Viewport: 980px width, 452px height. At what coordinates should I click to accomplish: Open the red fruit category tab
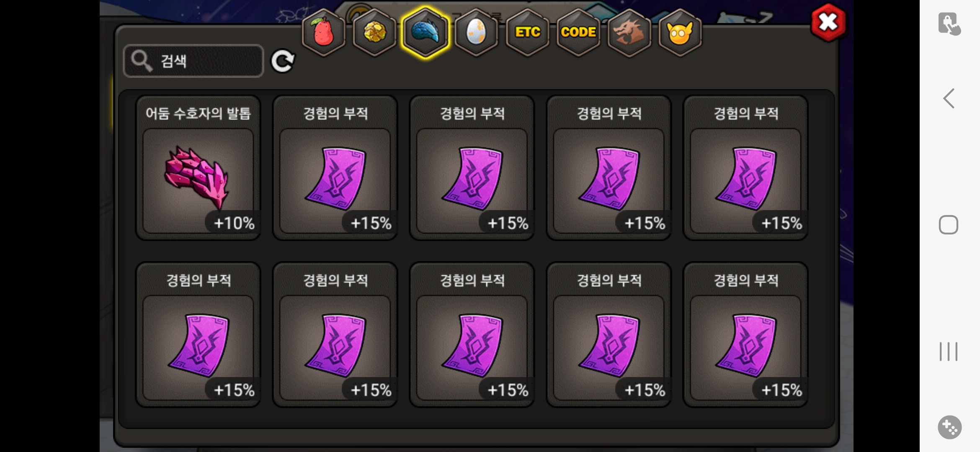pos(323,33)
